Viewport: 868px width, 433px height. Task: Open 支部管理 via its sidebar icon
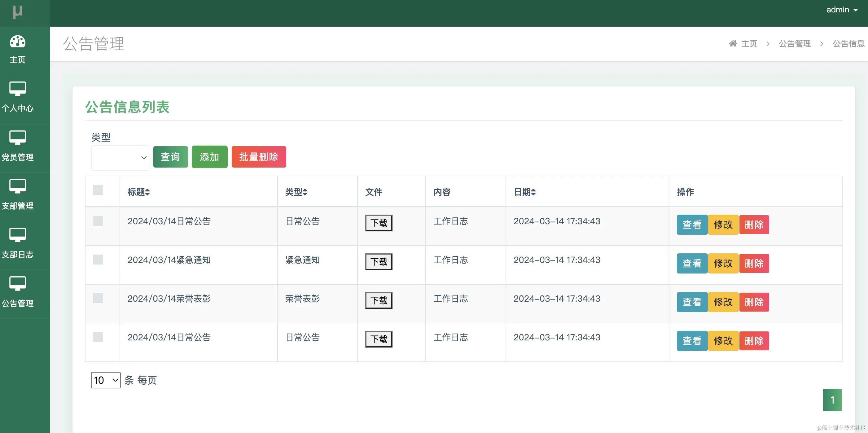click(18, 186)
